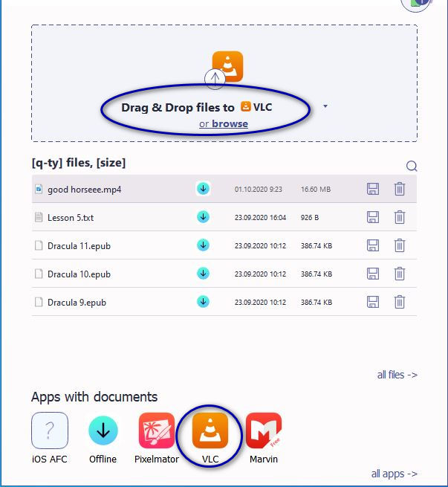
Task: Save good horseee.mp4 using the floppy icon
Action: 373,189
